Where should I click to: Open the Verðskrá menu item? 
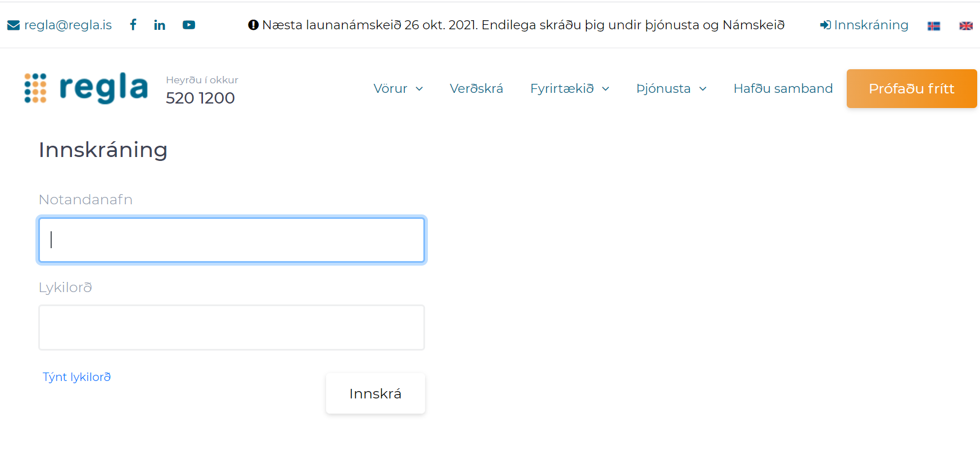click(476, 88)
